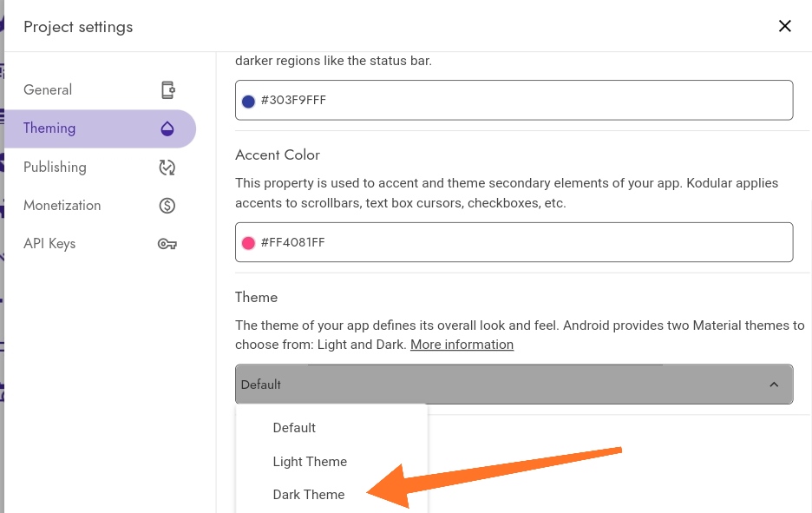The width and height of the screenshot is (812, 513).
Task: Click the Theming droplet icon
Action: [x=167, y=128]
